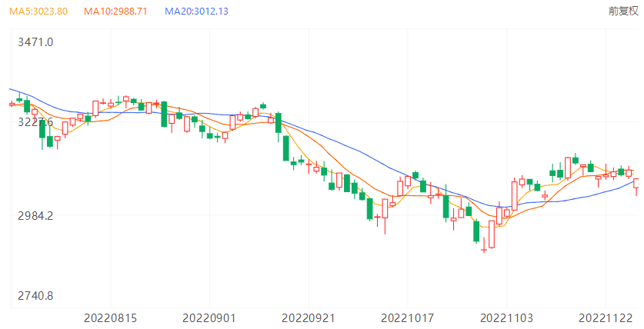Select the 20221017 date marker
The image size is (644, 329).
407,317
